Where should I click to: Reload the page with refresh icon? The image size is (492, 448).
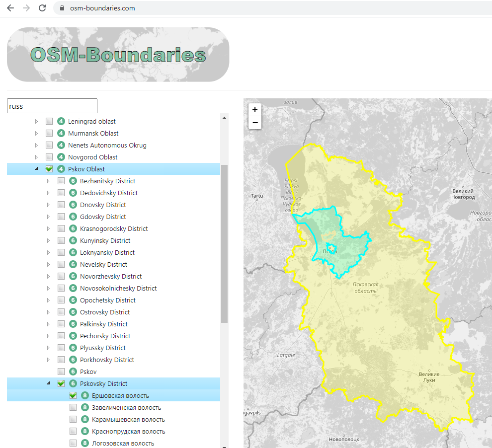click(x=42, y=8)
